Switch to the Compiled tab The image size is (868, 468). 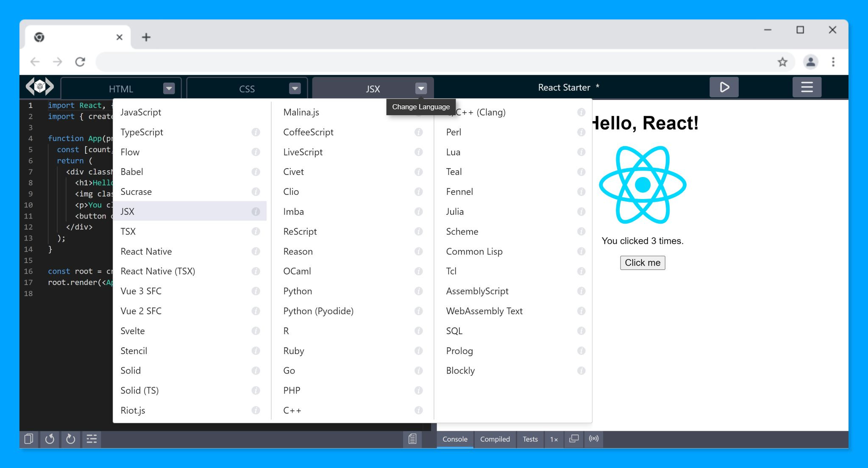pyautogui.click(x=495, y=439)
